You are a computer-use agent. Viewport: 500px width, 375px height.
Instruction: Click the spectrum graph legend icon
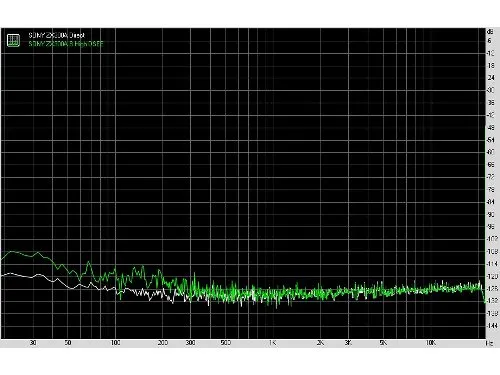click(x=13, y=40)
